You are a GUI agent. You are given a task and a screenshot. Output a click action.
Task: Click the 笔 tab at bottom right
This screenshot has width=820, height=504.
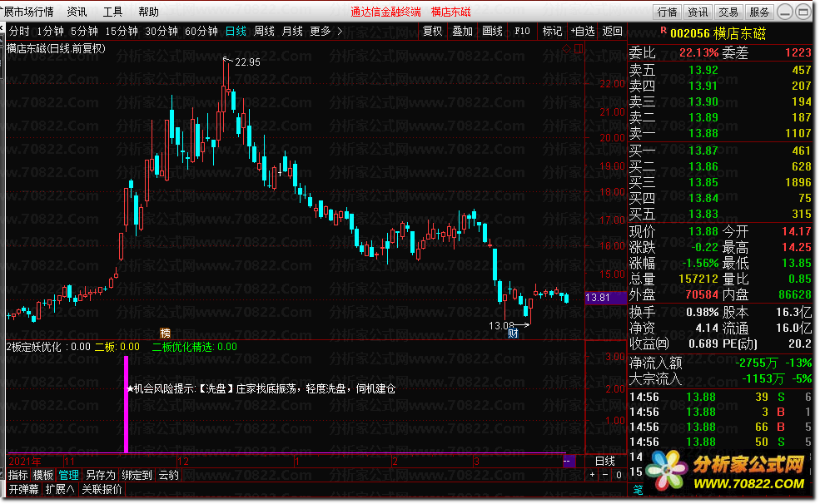[x=639, y=490]
